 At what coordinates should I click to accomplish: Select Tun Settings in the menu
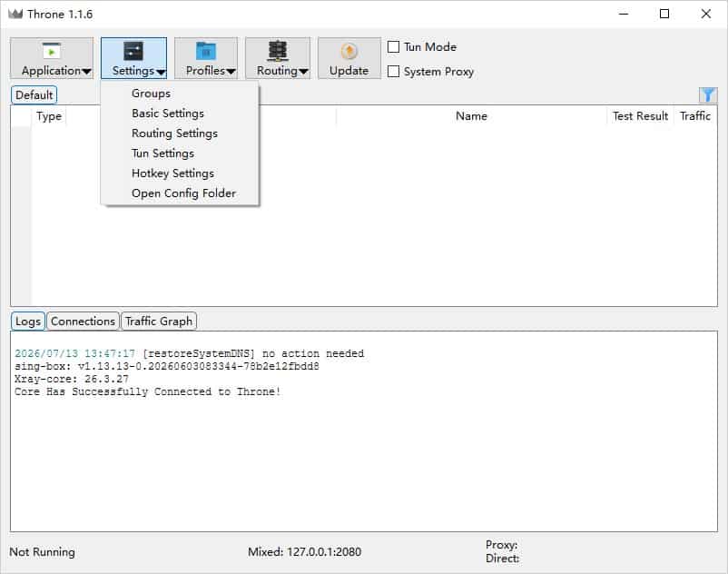[180, 153]
